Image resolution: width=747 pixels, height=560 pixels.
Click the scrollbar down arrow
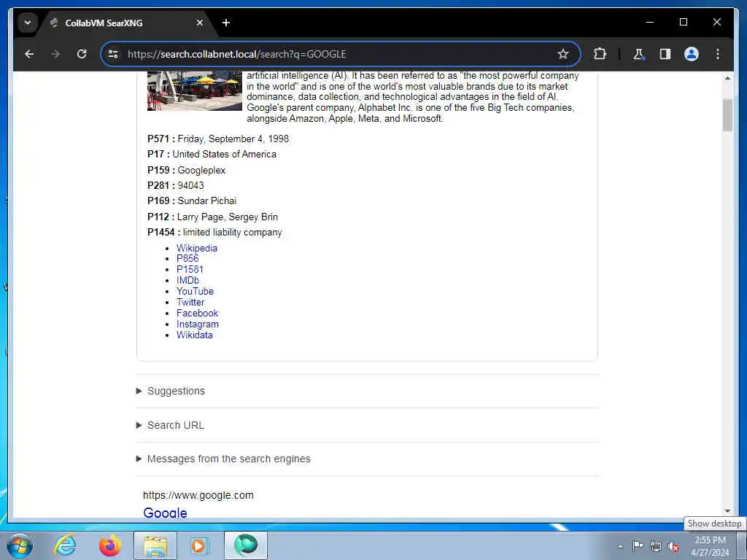727,511
